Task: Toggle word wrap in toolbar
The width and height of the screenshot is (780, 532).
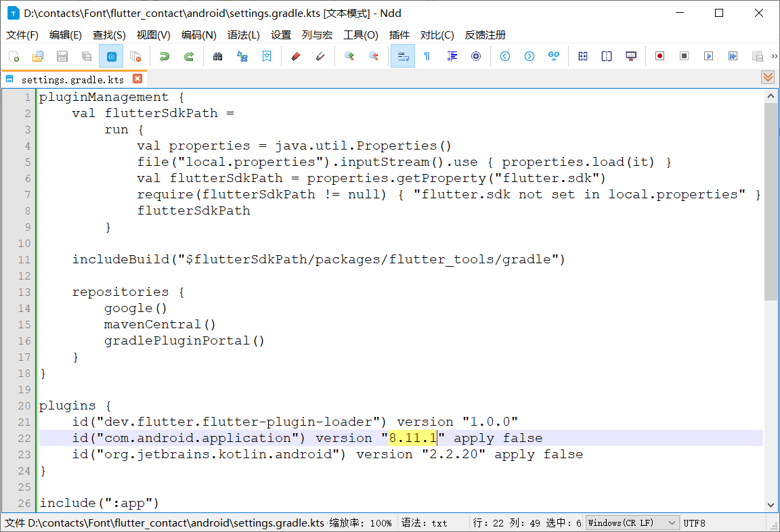Action: tap(402, 56)
